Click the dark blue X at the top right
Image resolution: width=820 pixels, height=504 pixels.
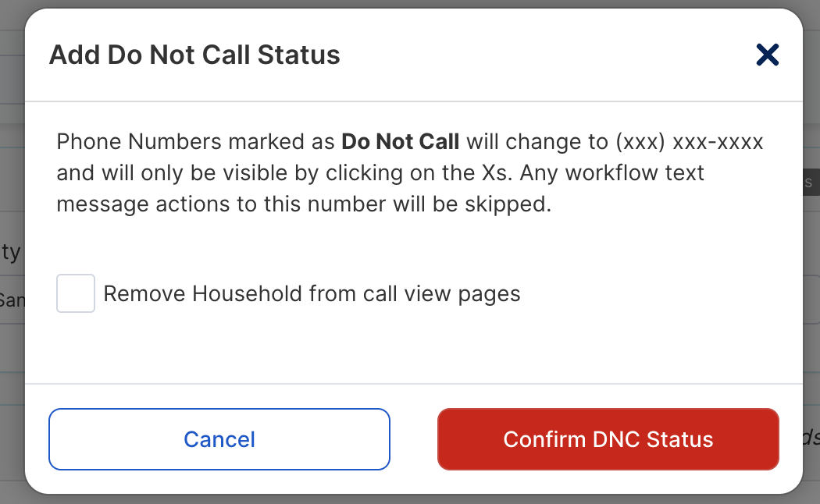coord(767,55)
